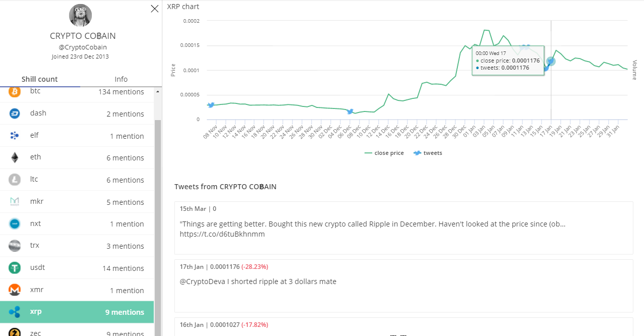Image resolution: width=644 pixels, height=336 pixels.
Task: Click the 3 mentions count for trx
Action: tap(125, 246)
